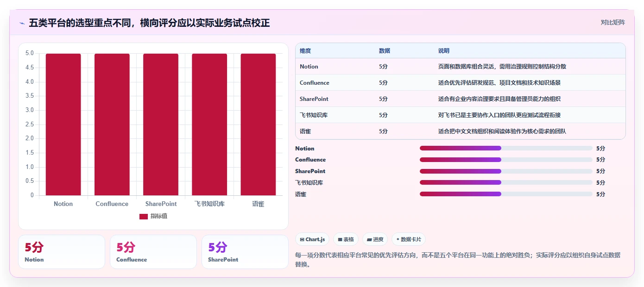Click the Notion bar in the chart

click(63, 125)
